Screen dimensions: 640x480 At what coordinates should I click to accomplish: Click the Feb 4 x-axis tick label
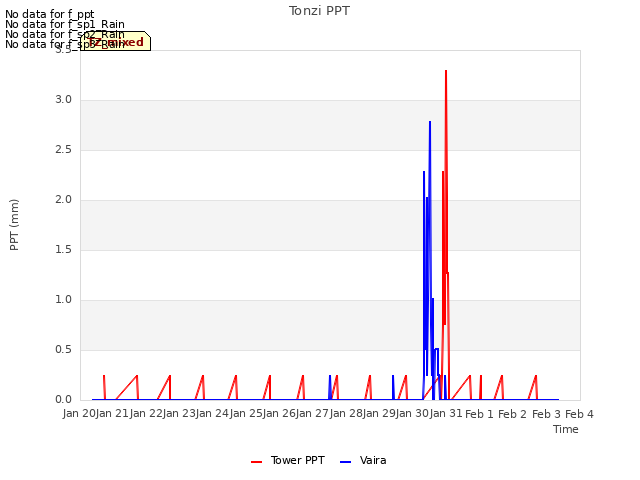580,414
